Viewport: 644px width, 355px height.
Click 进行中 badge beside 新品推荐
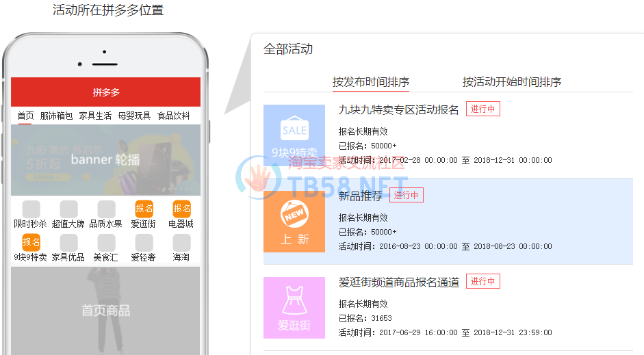(407, 196)
